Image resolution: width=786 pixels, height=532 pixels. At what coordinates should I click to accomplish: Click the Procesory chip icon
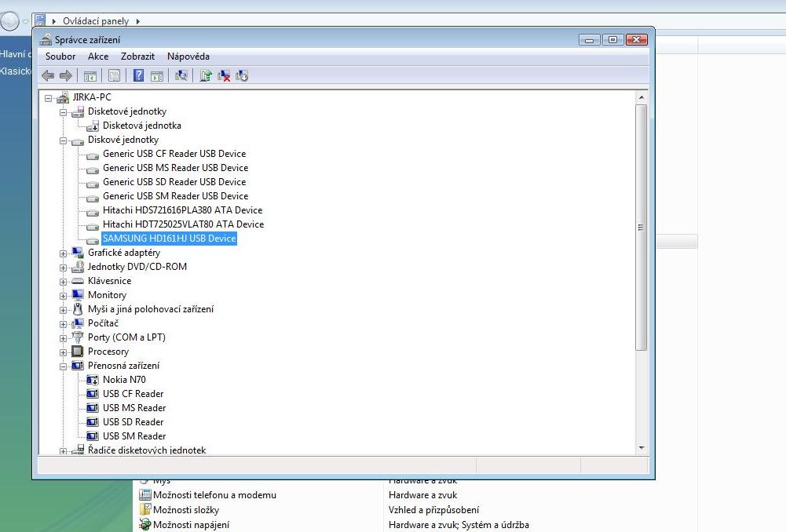click(78, 352)
